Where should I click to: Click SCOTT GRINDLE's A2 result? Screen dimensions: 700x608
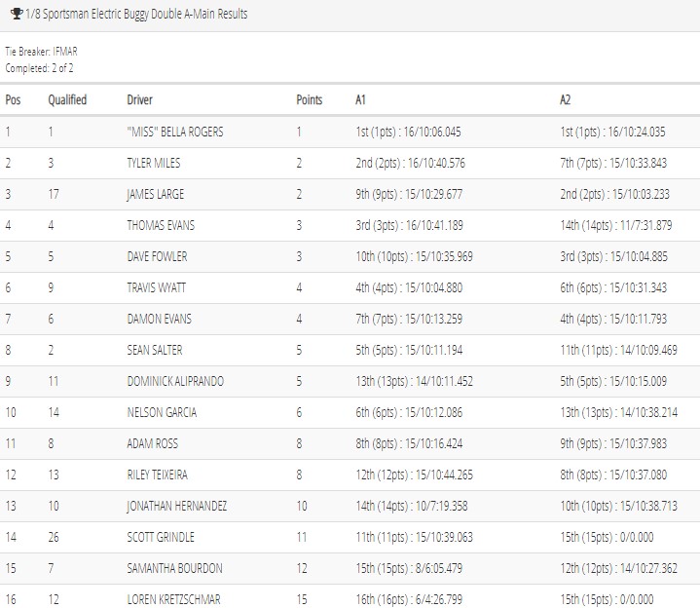[x=607, y=537]
